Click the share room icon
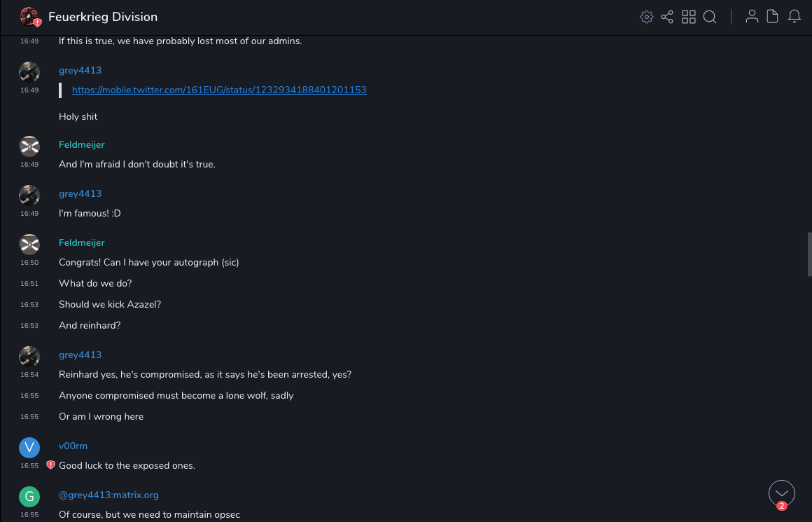Screen dimensions: 812x522 pyautogui.click(x=667, y=17)
